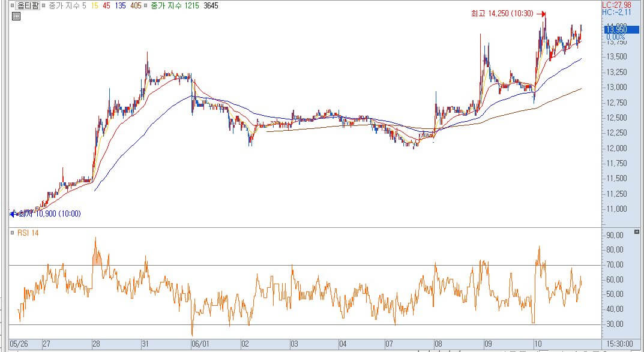Click the 28 date on time axis
This screenshot has width=644, height=352.
95,344
